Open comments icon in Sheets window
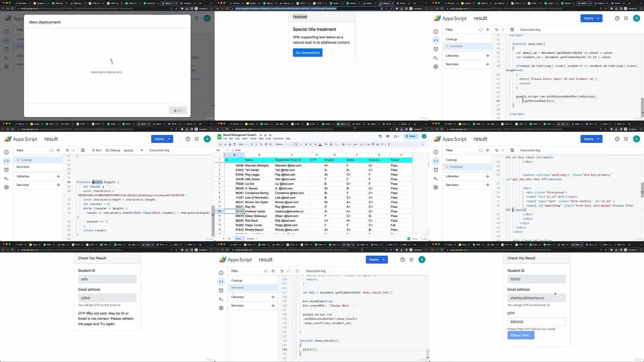This screenshot has width=644, height=362. (x=388, y=136)
